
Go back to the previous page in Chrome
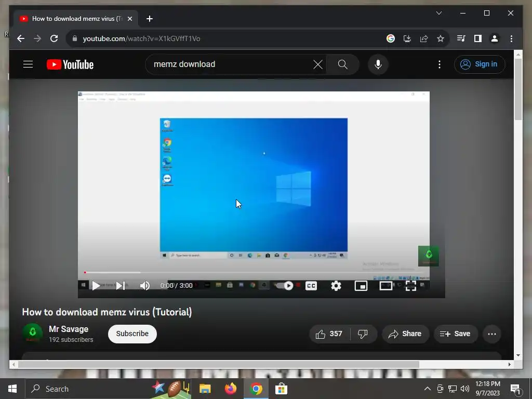(x=21, y=38)
